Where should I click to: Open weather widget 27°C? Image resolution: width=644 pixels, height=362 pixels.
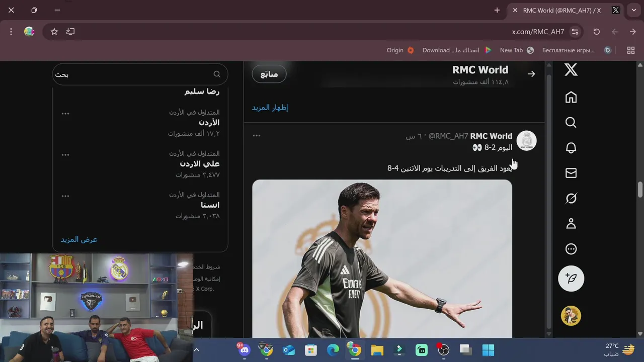[619, 350]
